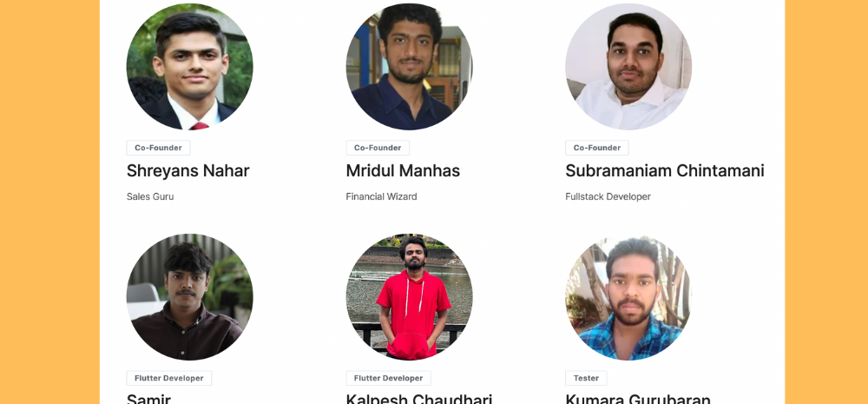Viewport: 868px width, 404px height.
Task: Select Kumara Gurubaran's profile photo
Action: click(628, 297)
